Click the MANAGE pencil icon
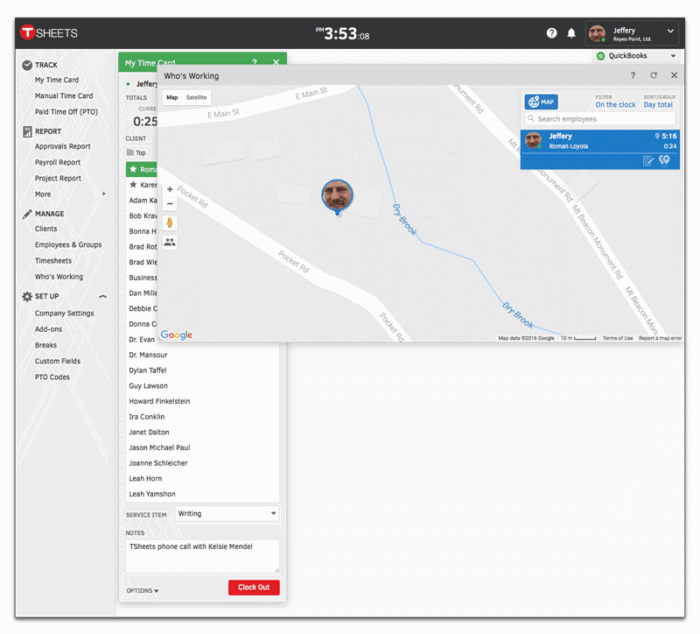This screenshot has width=700, height=634. tap(27, 214)
